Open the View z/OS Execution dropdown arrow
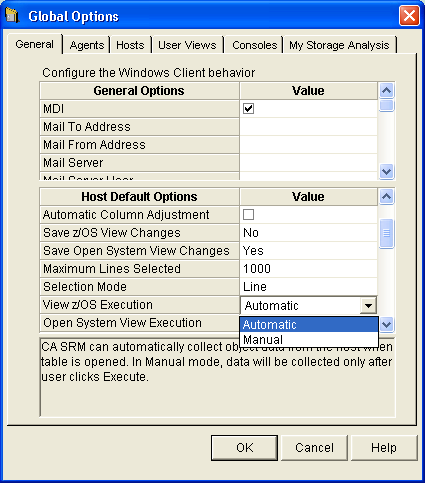This screenshot has height=483, width=425. point(368,305)
